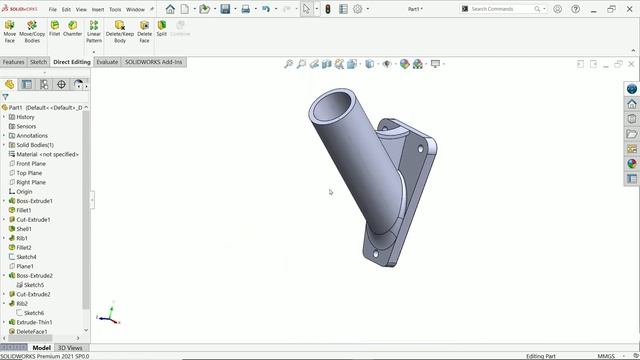
Task: Open the DimXpertManager tab
Action: pyautogui.click(x=61, y=84)
